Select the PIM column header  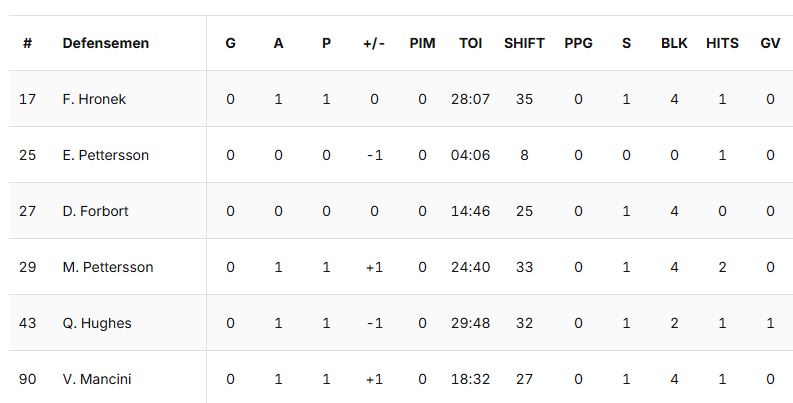pyautogui.click(x=422, y=43)
